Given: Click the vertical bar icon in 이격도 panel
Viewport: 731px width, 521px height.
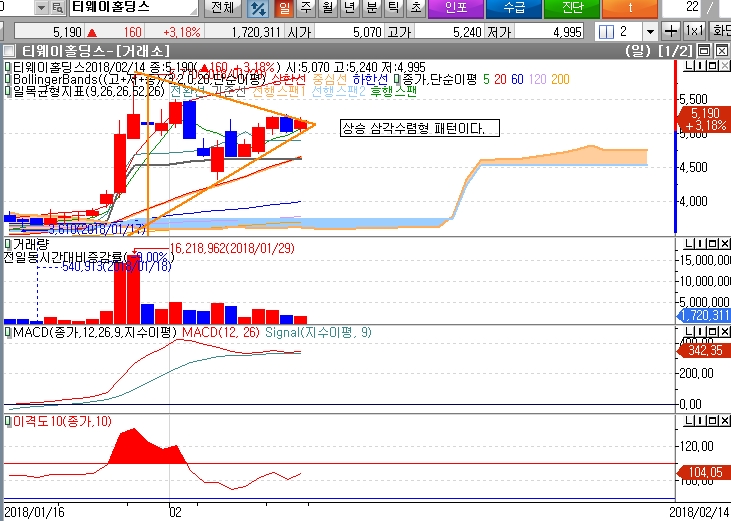Looking at the screenshot, I should pos(701,421).
